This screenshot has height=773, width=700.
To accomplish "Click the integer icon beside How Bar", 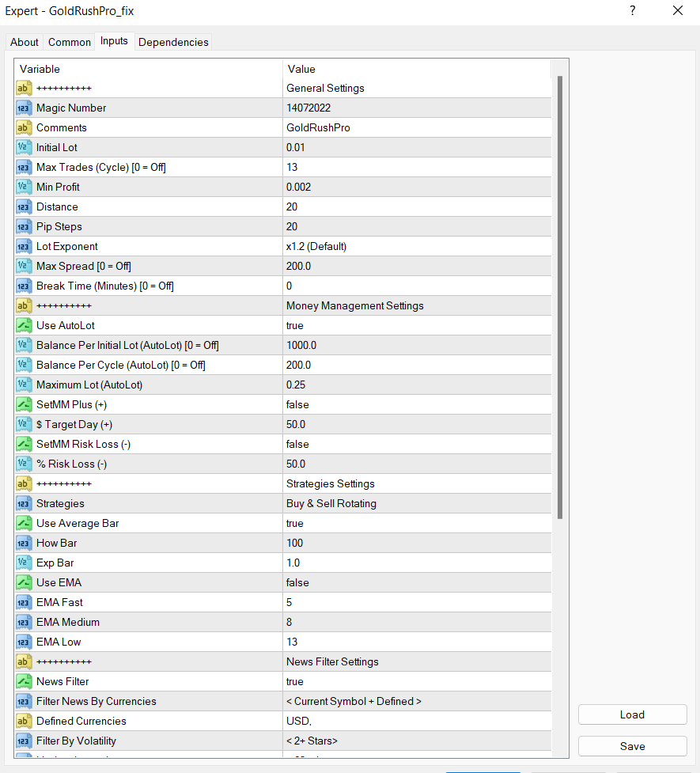I will tap(24, 543).
